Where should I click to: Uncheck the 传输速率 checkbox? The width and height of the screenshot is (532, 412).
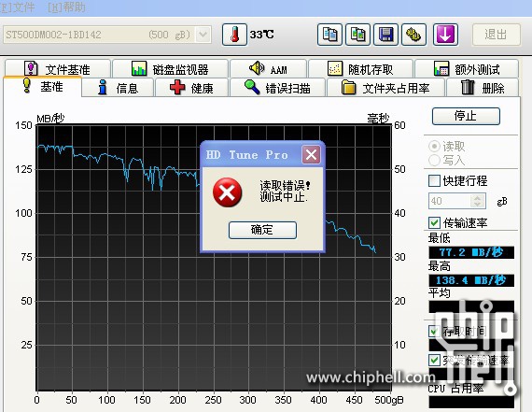tap(434, 222)
